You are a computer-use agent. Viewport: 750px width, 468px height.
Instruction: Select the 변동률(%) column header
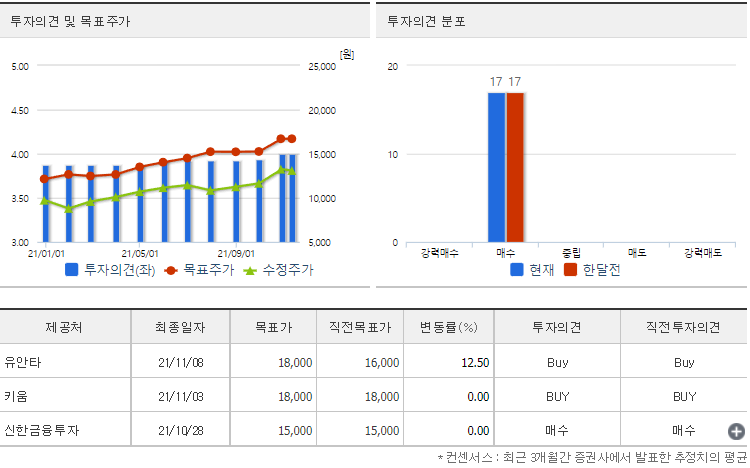pyautogui.click(x=449, y=327)
